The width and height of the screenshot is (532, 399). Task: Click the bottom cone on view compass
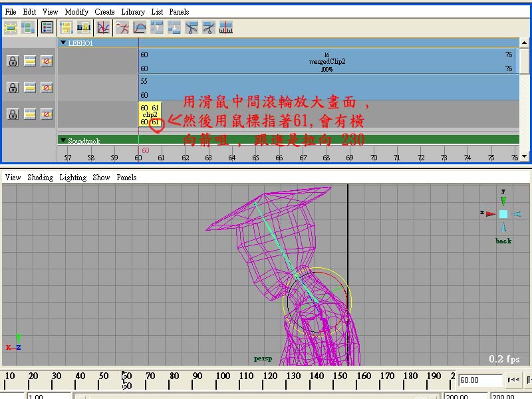tap(503, 227)
